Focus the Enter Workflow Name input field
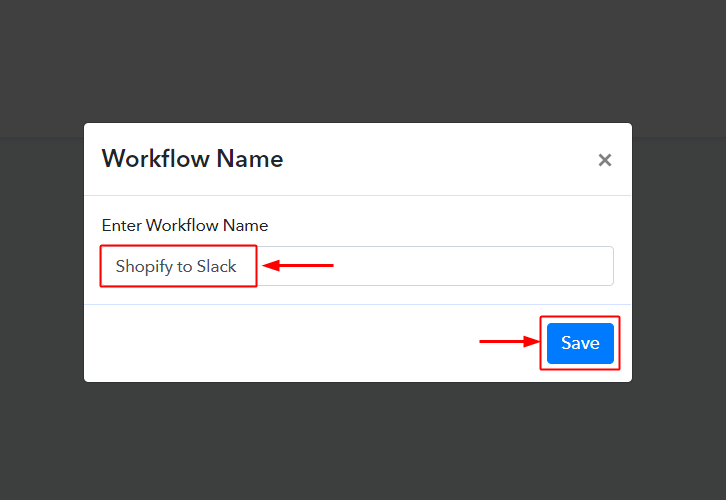The image size is (726, 500). [x=357, y=266]
